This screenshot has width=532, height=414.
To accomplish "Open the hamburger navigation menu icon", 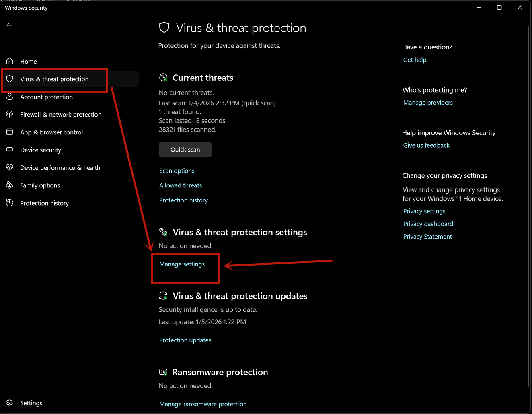I will (x=9, y=43).
